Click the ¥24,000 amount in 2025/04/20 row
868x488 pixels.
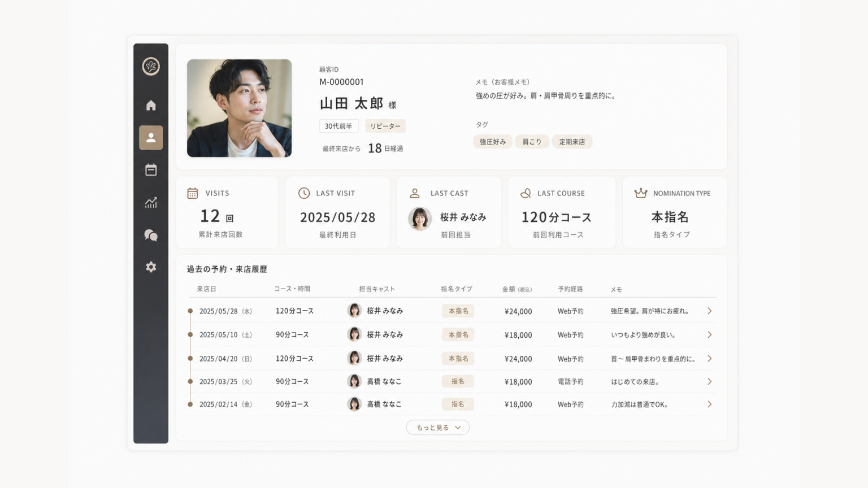pyautogui.click(x=518, y=359)
